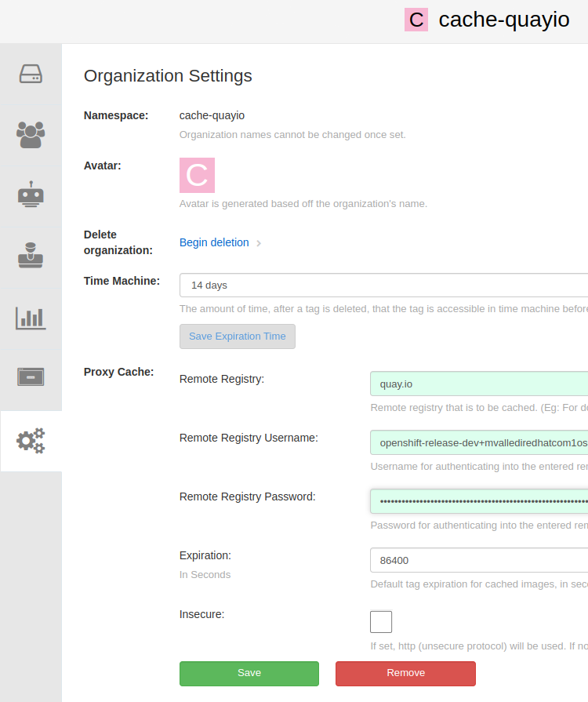Image resolution: width=588 pixels, height=702 pixels.
Task: Focus the Remote Registry Password field
Action: pos(479,501)
